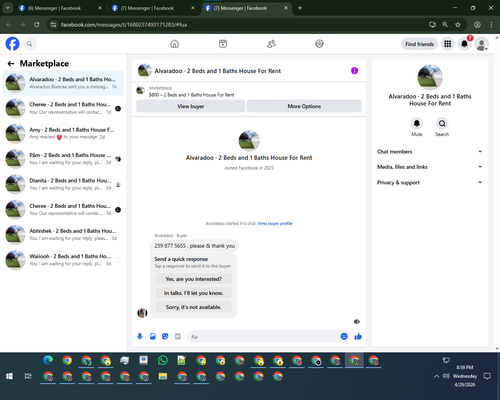Open the View buyer profile link
This screenshot has width=500, height=400.
[275, 223]
